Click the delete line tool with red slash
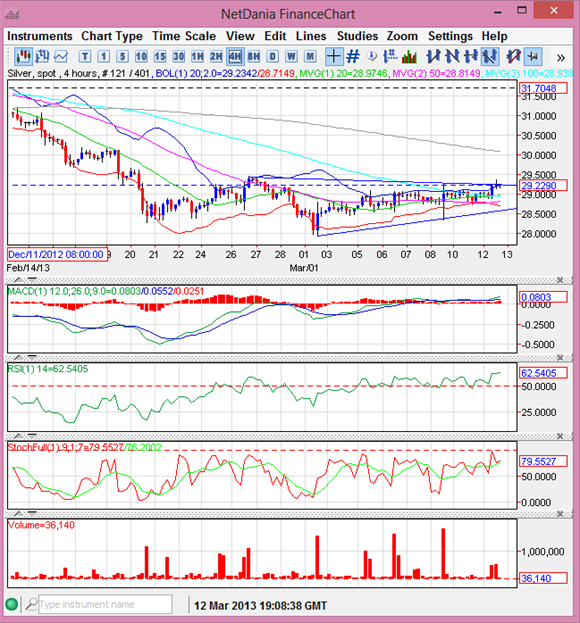 513,56
